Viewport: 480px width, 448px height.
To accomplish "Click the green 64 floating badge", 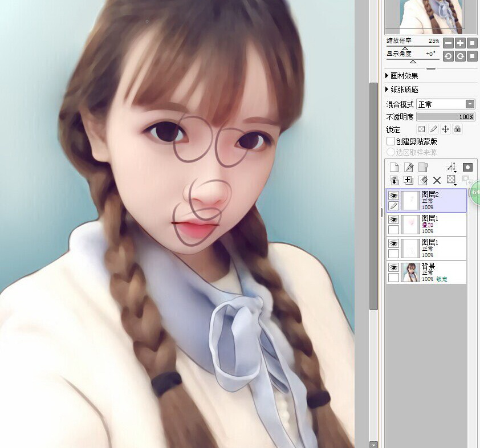I will [475, 193].
